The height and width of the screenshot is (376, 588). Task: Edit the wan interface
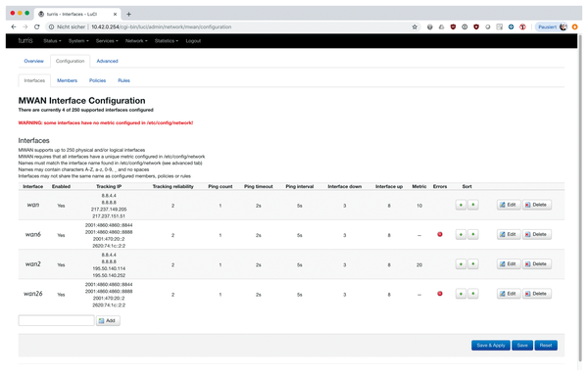tap(509, 205)
